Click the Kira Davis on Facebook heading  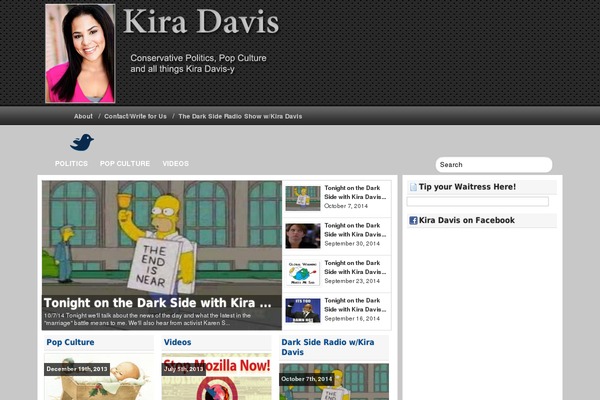point(467,220)
